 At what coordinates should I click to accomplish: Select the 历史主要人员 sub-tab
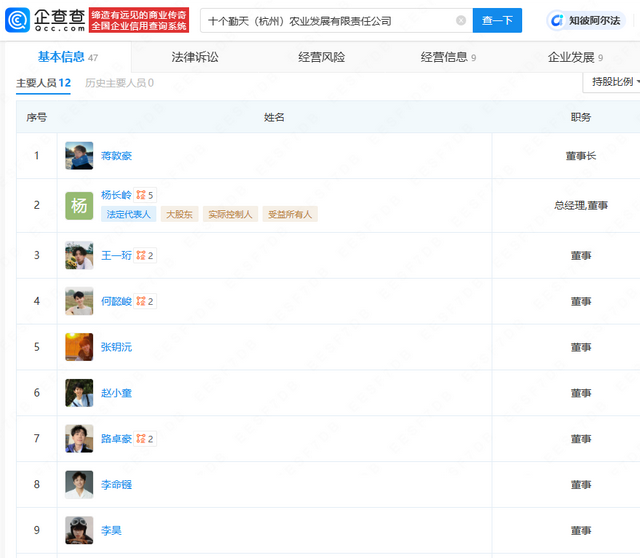coord(119,83)
